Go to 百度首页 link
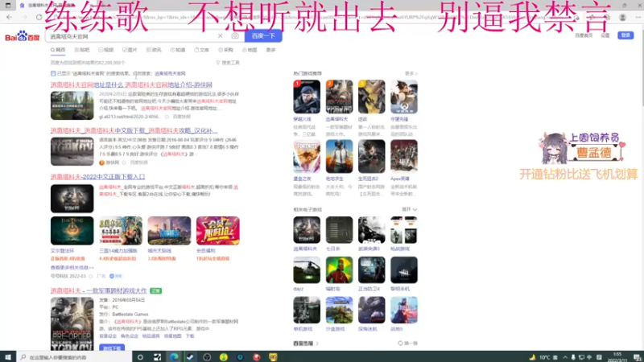644x362 pixels. point(584,35)
